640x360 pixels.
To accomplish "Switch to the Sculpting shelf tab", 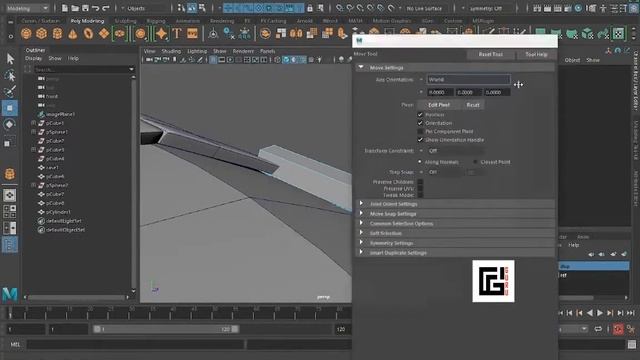I will (x=125, y=21).
